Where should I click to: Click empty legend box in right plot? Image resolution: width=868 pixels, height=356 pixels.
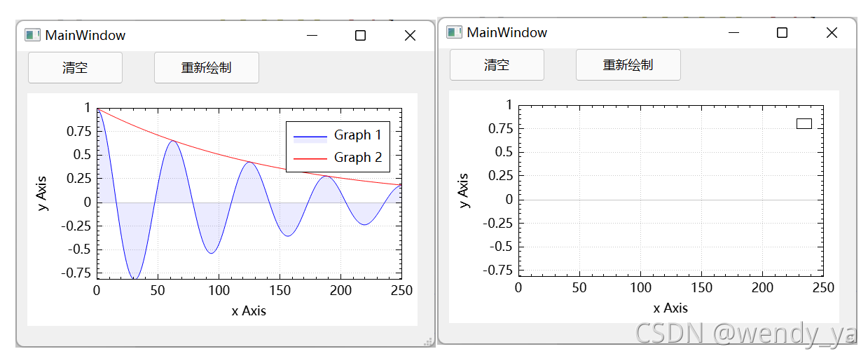pyautogui.click(x=804, y=124)
